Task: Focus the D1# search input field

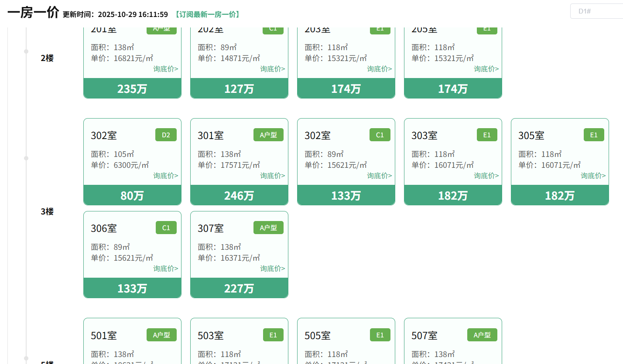Action: pos(596,11)
